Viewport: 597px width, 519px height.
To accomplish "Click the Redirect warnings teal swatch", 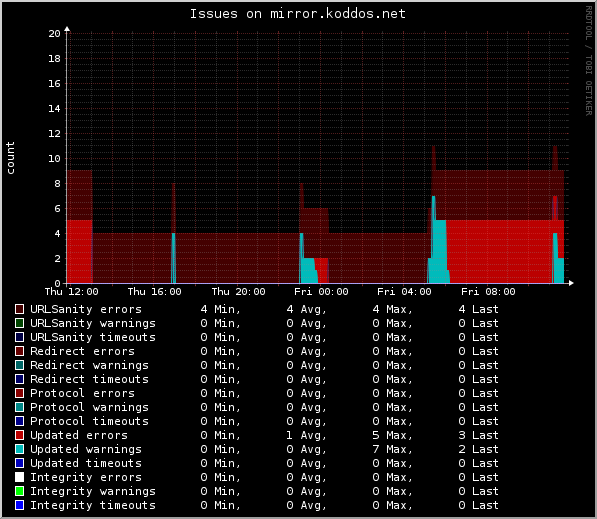I will (x=19, y=365).
